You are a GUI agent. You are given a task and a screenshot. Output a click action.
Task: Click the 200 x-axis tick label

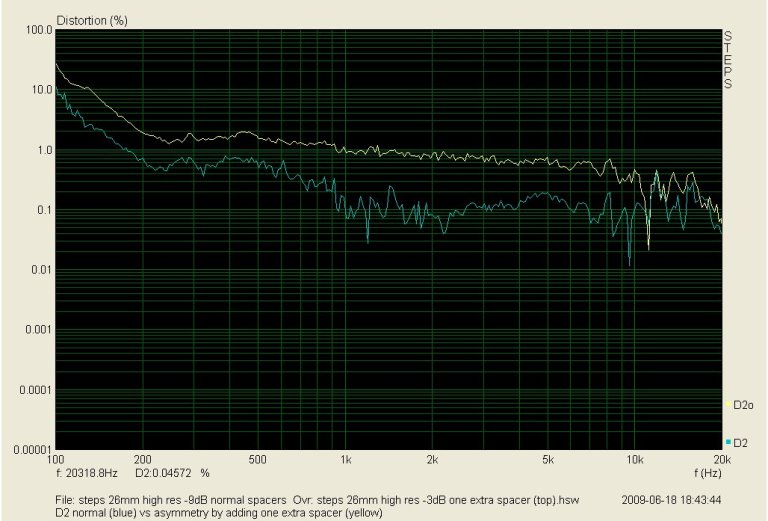tap(143, 460)
